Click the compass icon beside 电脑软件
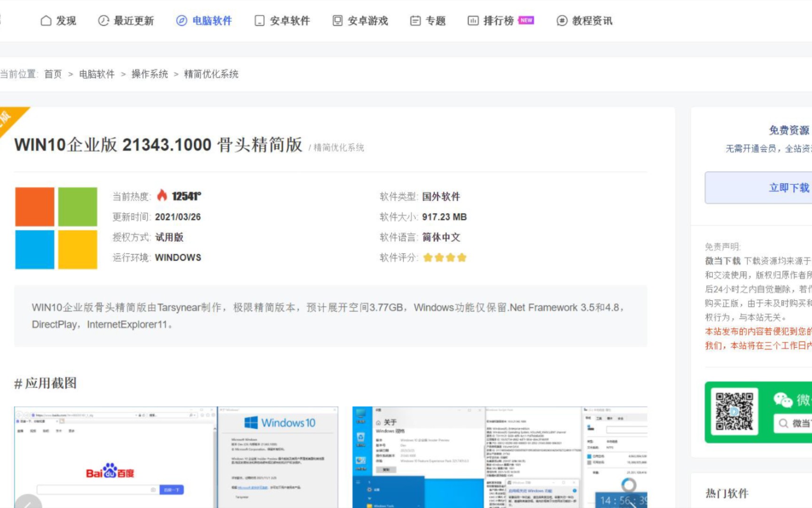The height and width of the screenshot is (508, 812). click(x=181, y=21)
